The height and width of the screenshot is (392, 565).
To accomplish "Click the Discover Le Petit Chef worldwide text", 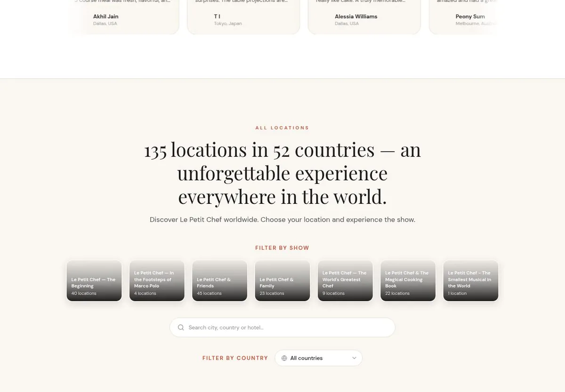I will point(282,220).
